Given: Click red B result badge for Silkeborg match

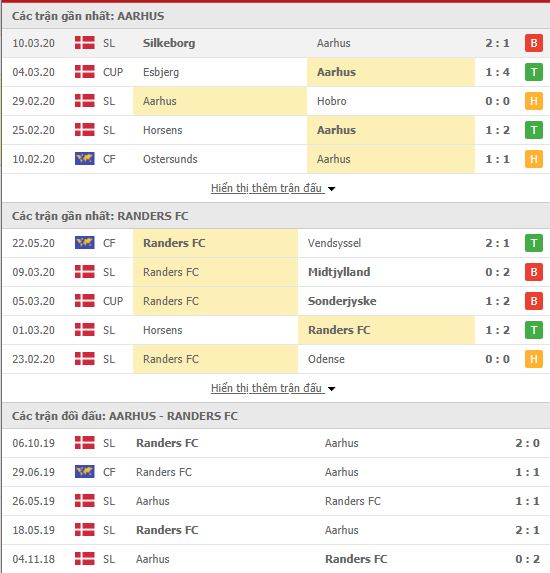Looking at the screenshot, I should pyautogui.click(x=534, y=43).
